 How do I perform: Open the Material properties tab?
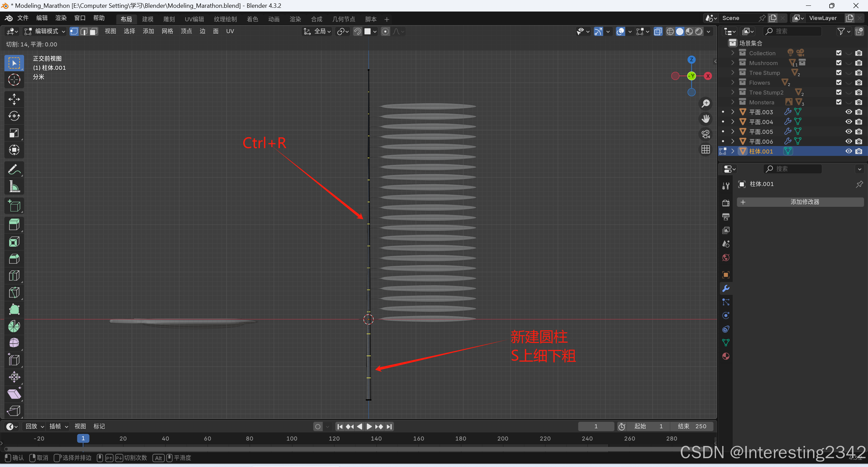726,356
